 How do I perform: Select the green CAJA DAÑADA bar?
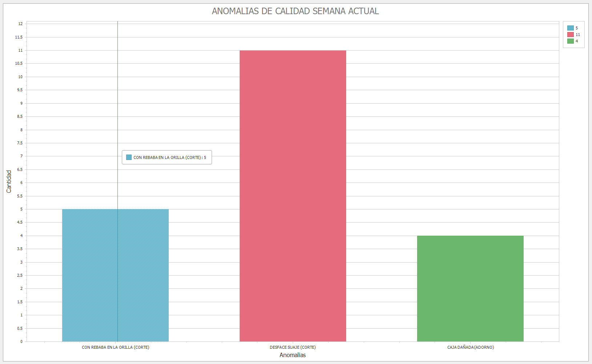click(470, 288)
